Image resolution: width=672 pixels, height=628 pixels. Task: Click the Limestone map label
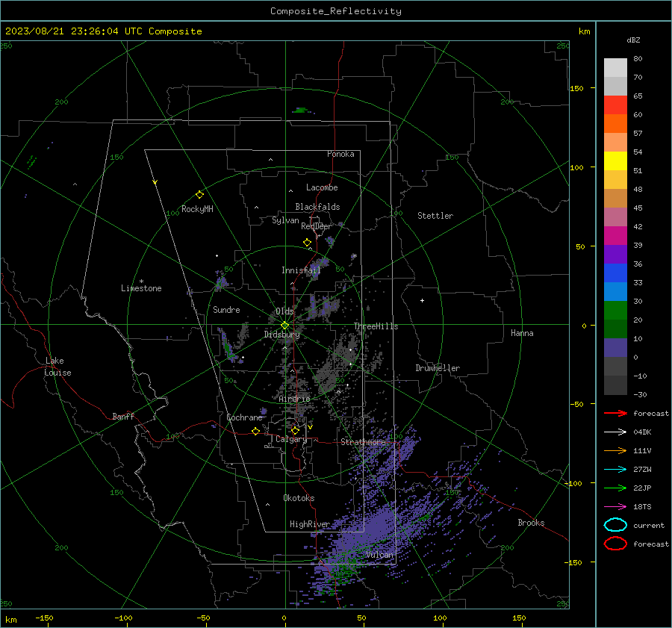coord(141,288)
